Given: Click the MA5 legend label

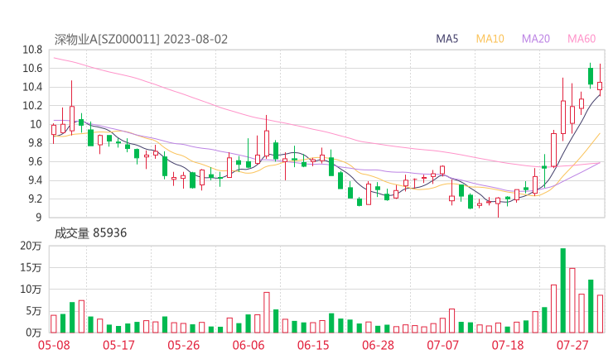Looking at the screenshot, I should point(446,39).
